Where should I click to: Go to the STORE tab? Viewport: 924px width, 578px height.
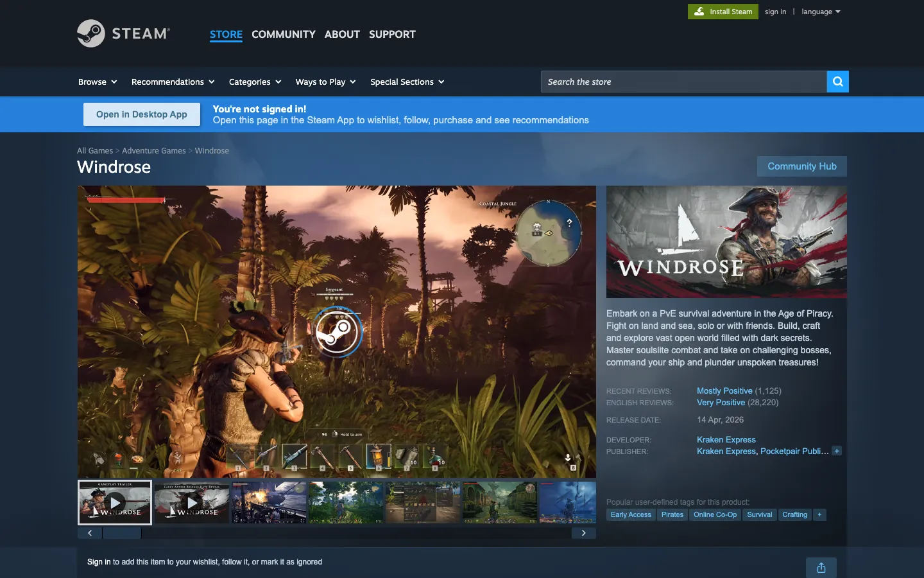click(226, 34)
